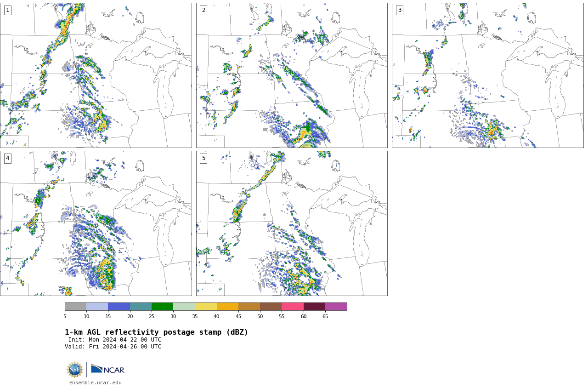Open ensemble member 3 reflectivity map
588x388 pixels.
(487, 75)
